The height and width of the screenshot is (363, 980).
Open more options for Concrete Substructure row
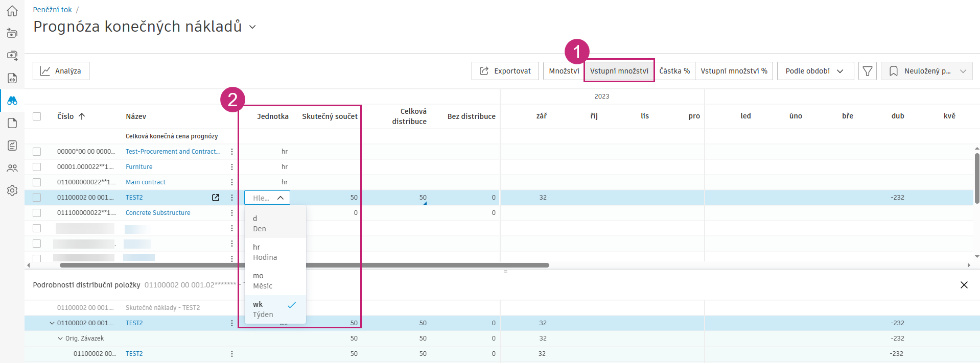point(232,213)
